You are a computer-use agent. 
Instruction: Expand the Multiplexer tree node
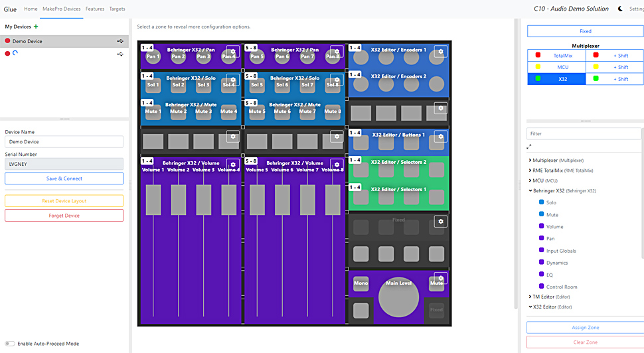point(530,160)
